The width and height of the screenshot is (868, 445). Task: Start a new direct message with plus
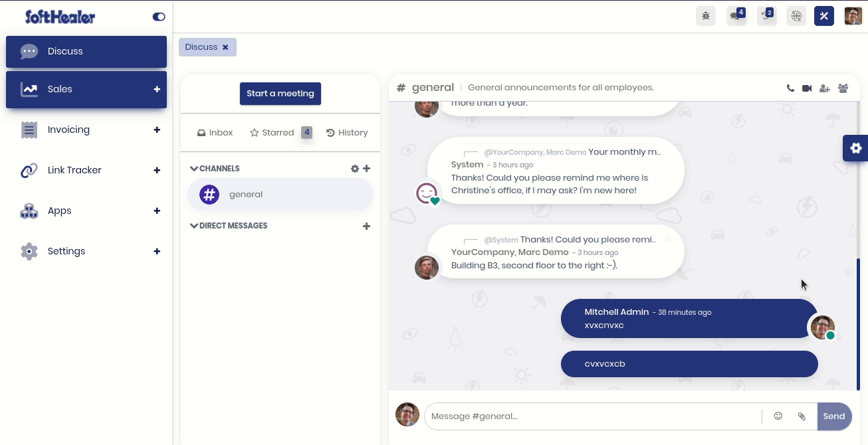[x=366, y=226]
